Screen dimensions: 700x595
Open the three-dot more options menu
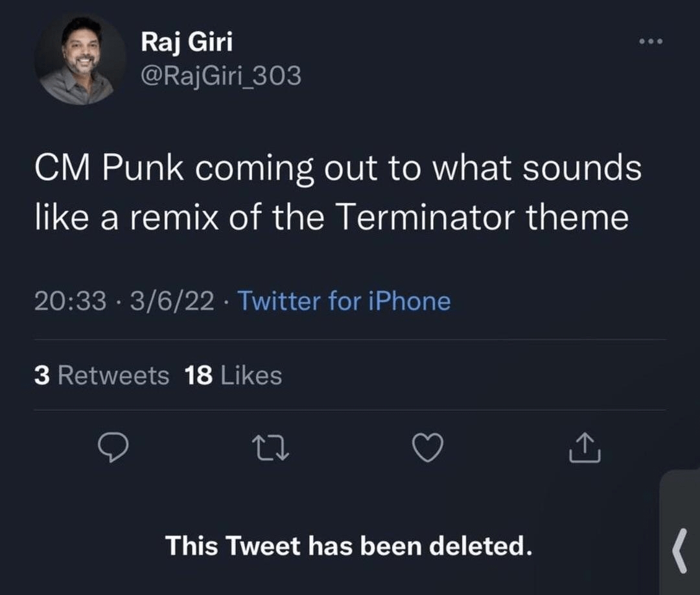pos(649,42)
